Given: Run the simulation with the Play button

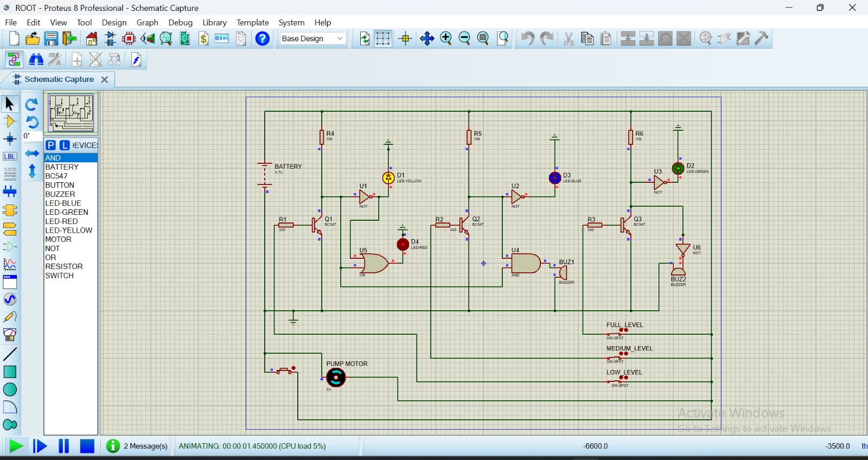Looking at the screenshot, I should tap(16, 446).
